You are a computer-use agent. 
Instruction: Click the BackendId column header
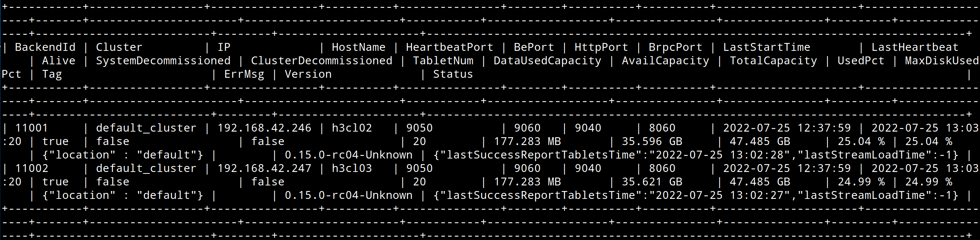45,47
